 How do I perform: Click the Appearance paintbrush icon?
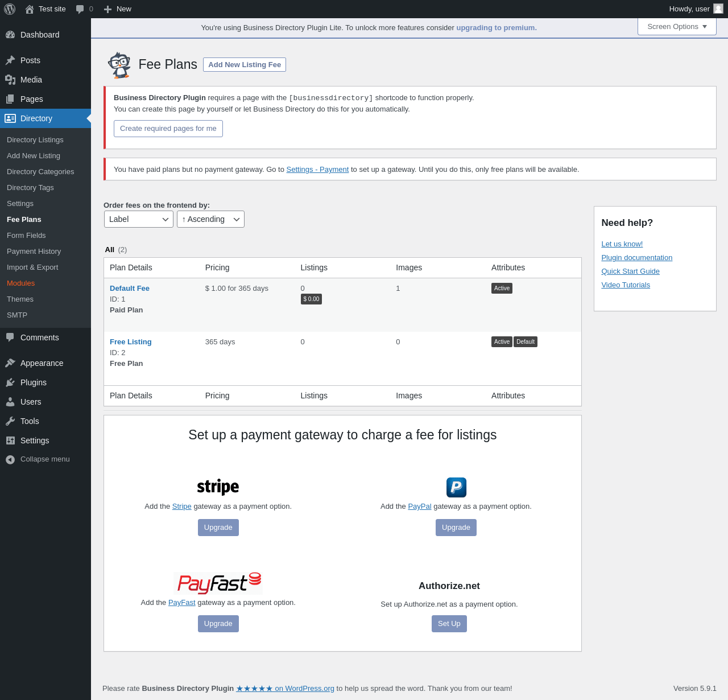click(10, 363)
